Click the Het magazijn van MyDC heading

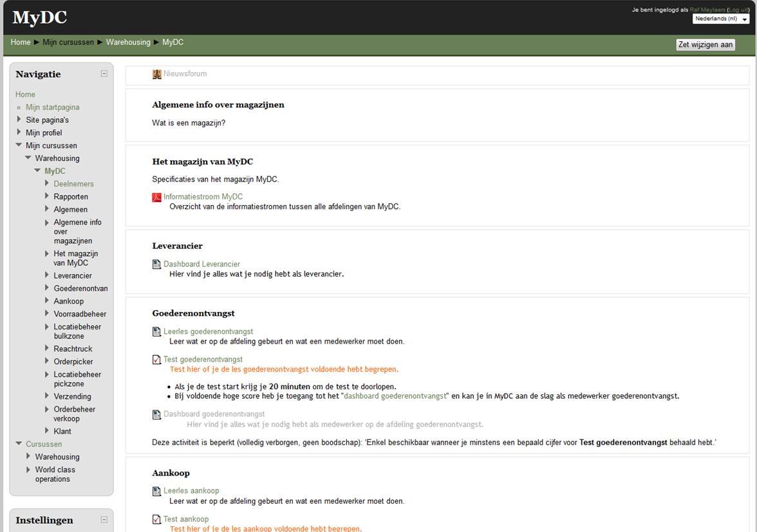tap(202, 162)
